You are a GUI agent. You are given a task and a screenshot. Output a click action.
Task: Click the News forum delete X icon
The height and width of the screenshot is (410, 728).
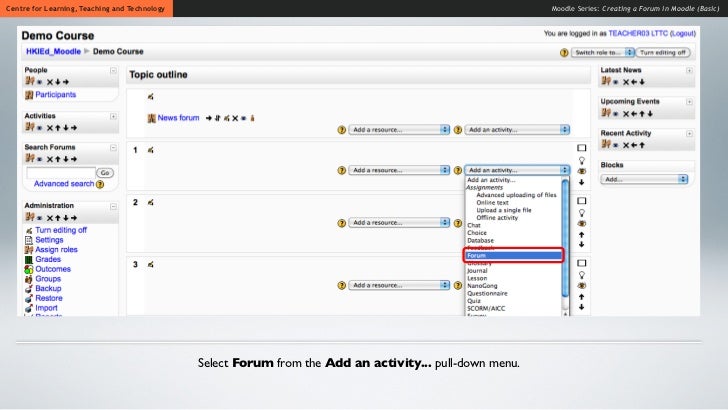coord(235,118)
